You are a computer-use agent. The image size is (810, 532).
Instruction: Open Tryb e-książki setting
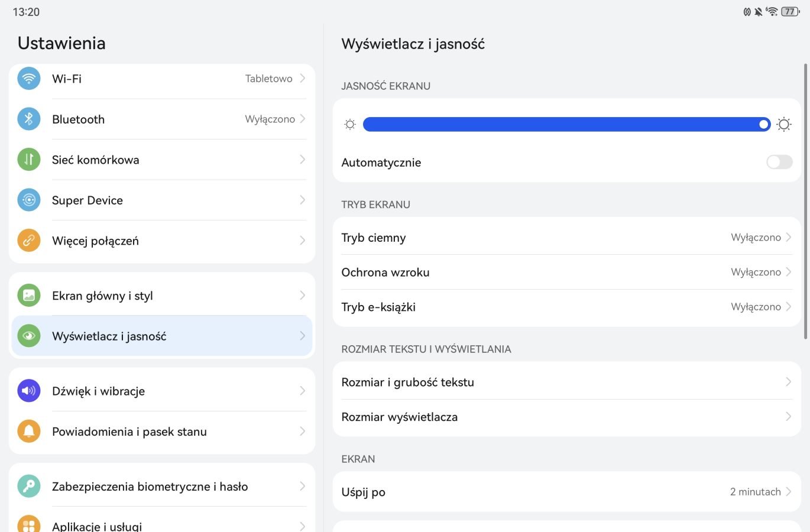[x=567, y=307]
